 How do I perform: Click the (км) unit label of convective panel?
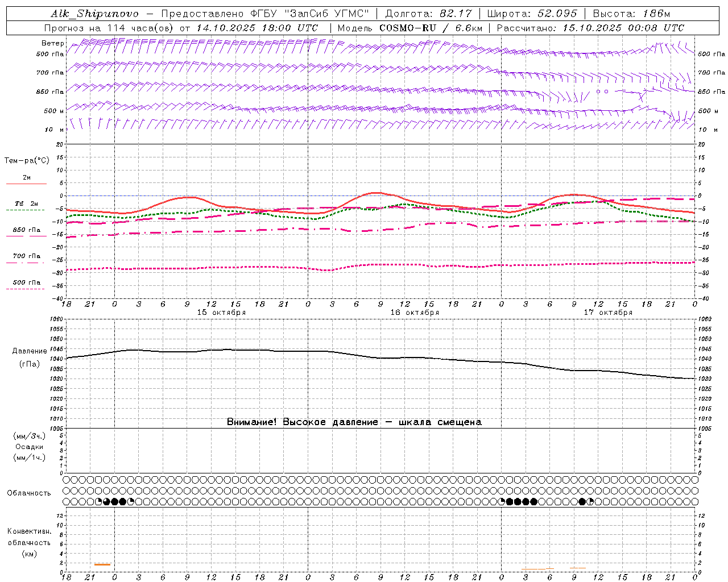click(29, 554)
